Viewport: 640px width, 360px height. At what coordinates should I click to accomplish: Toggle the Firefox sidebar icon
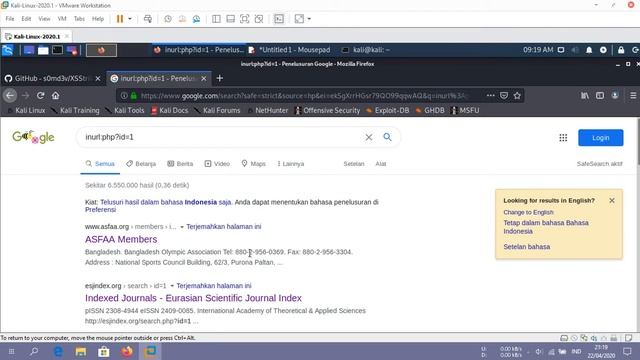point(600,96)
